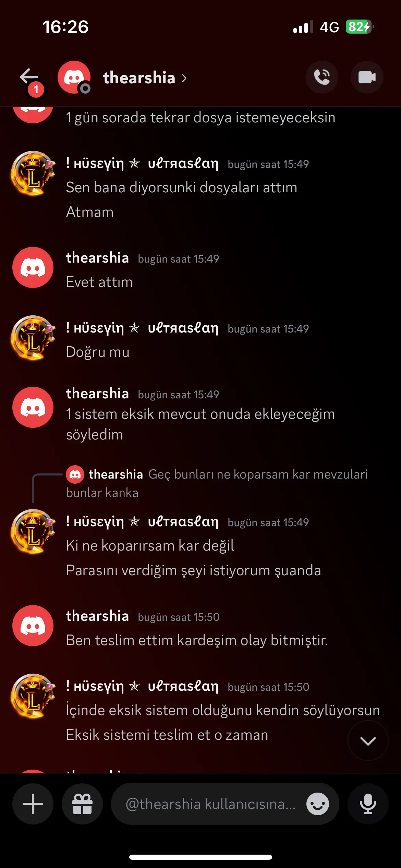
Task: Start a video call with thearshia
Action: [x=367, y=77]
